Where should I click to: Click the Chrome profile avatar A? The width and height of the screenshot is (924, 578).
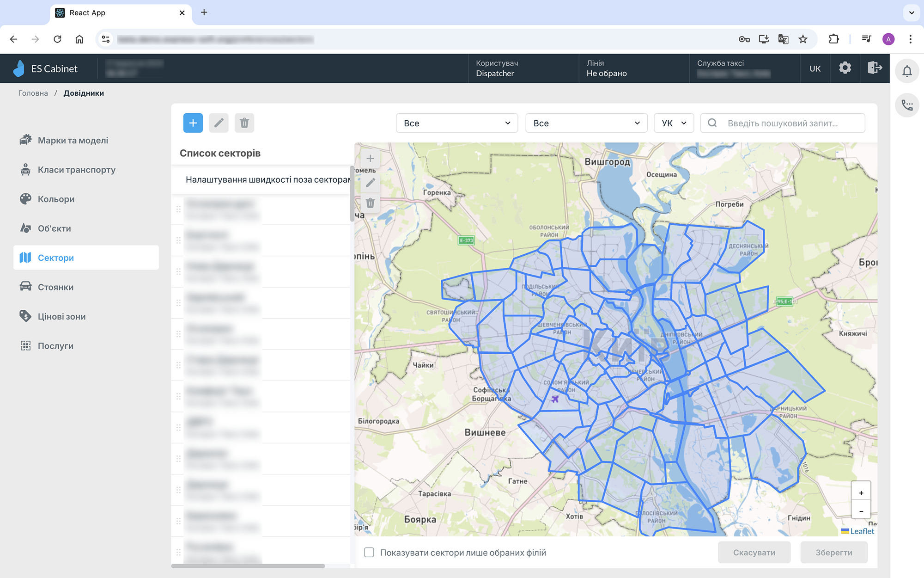[x=888, y=39]
